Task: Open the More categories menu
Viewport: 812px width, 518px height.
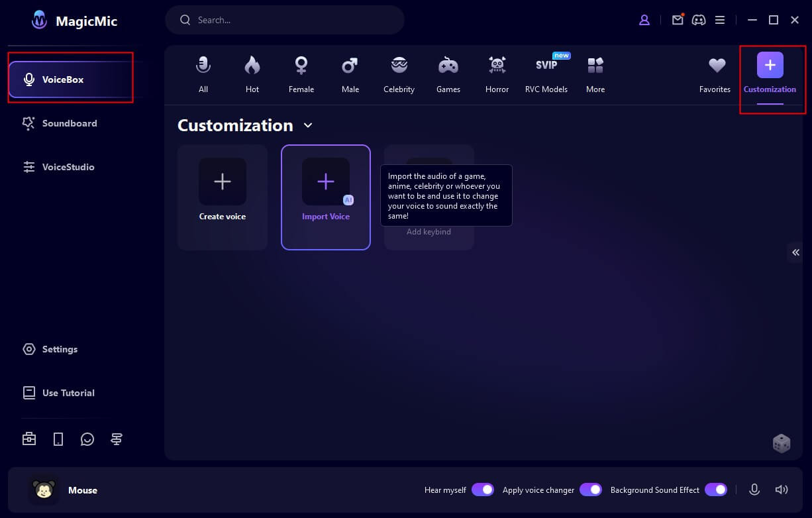Action: [595, 74]
